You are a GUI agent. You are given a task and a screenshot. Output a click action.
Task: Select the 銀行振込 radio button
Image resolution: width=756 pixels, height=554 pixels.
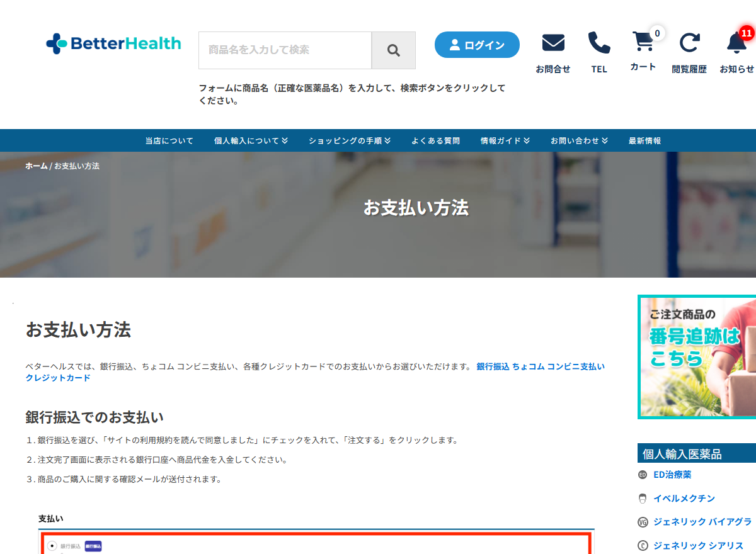coord(52,546)
